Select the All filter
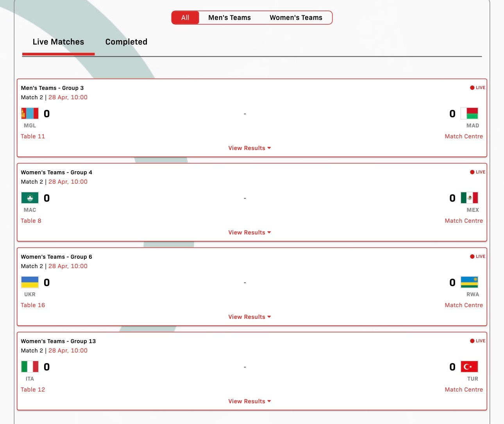This screenshot has height=424, width=504. coord(185,18)
